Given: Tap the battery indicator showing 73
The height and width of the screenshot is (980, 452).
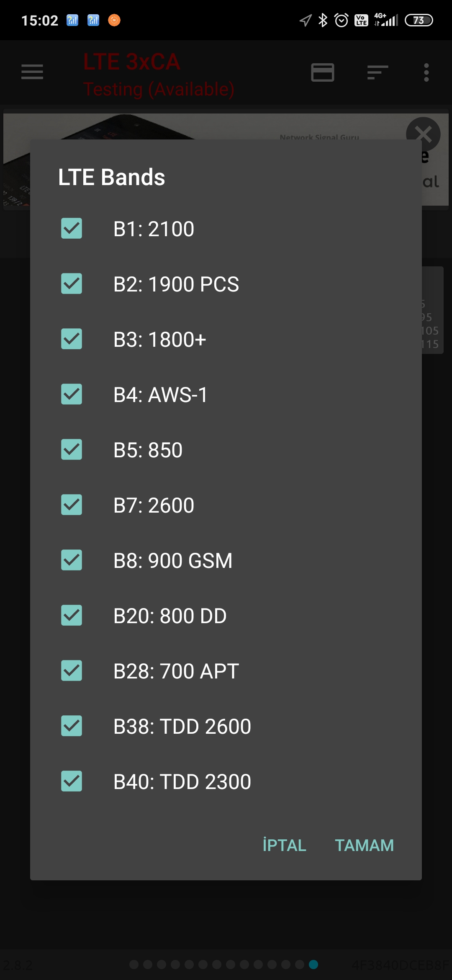Looking at the screenshot, I should click(419, 20).
